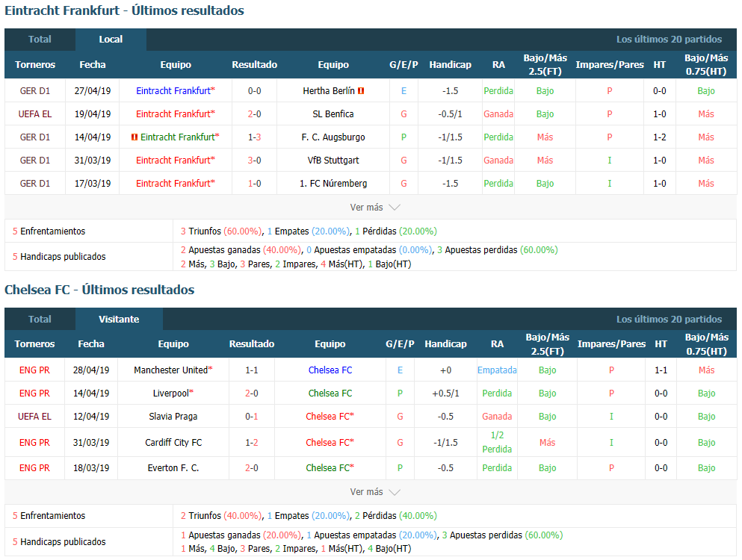Click UEFA EL tournament on 19/04/19 row
This screenshot has width=742, height=560.
pyautogui.click(x=35, y=114)
